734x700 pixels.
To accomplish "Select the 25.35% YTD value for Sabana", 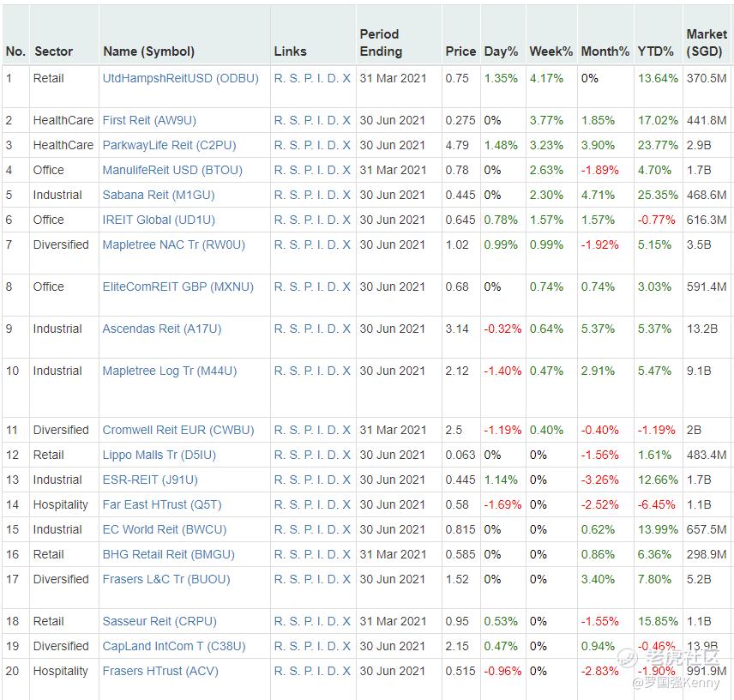I will point(658,195).
